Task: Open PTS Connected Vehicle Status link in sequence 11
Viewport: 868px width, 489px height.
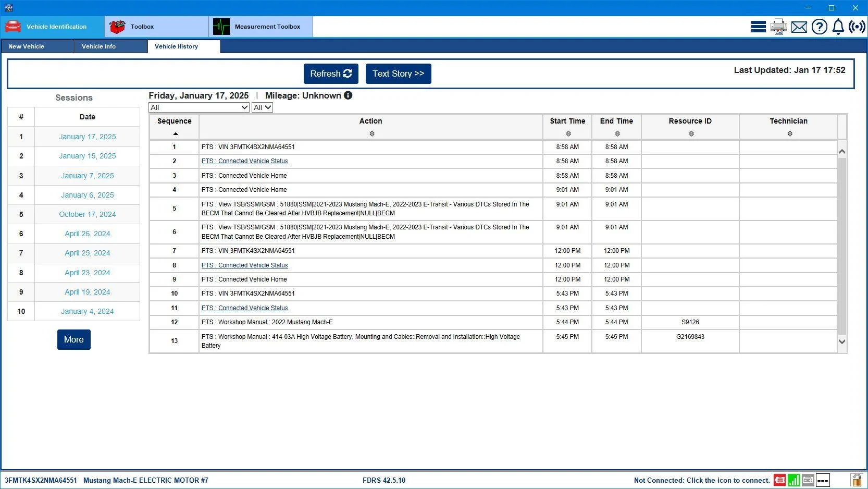Action: click(244, 308)
